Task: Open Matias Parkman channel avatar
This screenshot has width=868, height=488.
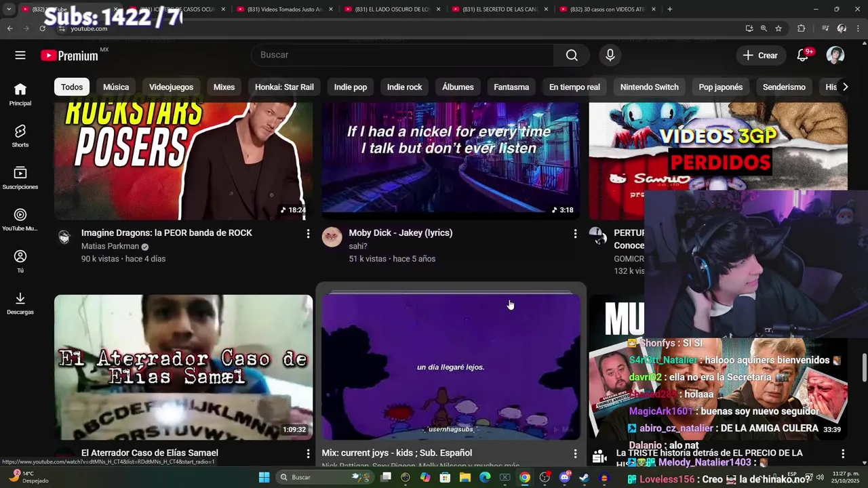Action: pyautogui.click(x=64, y=237)
